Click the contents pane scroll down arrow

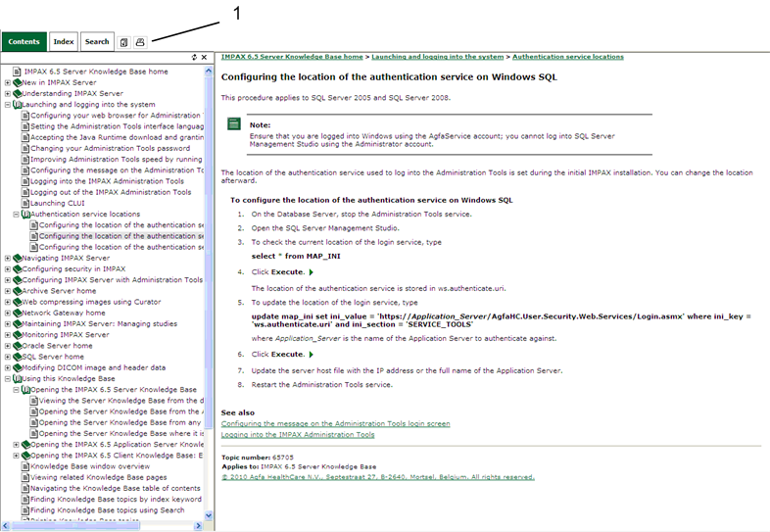tap(209, 515)
